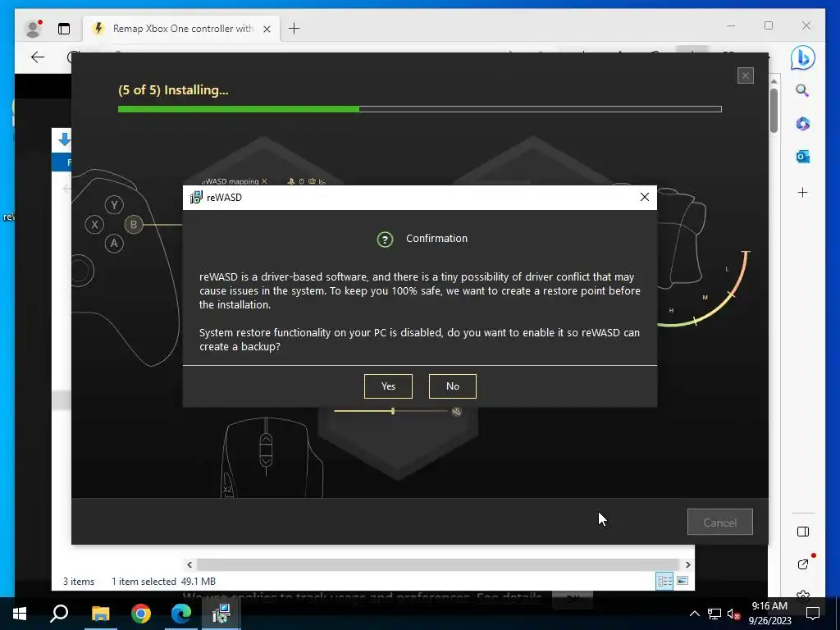Open taskbar search
Screen dimensions: 840x630
pyautogui.click(x=59, y=614)
